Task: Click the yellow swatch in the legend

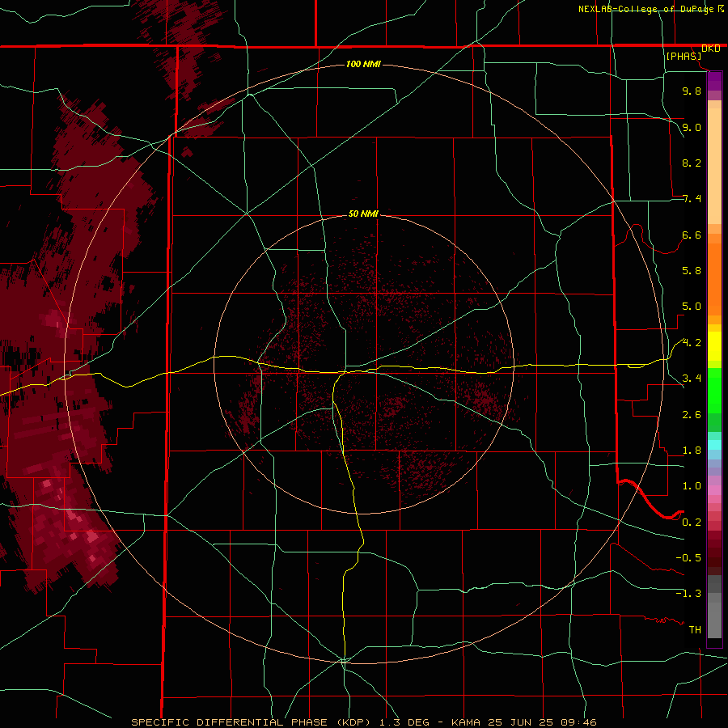Action: point(714,346)
